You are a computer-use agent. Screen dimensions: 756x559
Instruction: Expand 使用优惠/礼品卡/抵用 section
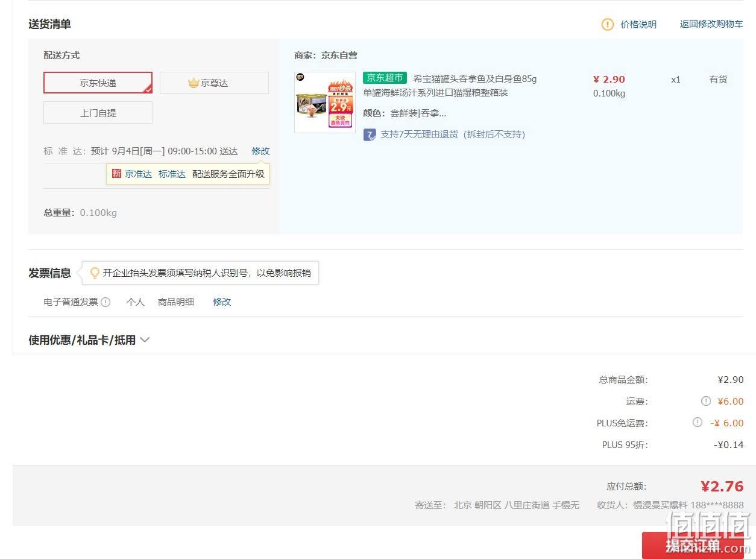(x=89, y=340)
